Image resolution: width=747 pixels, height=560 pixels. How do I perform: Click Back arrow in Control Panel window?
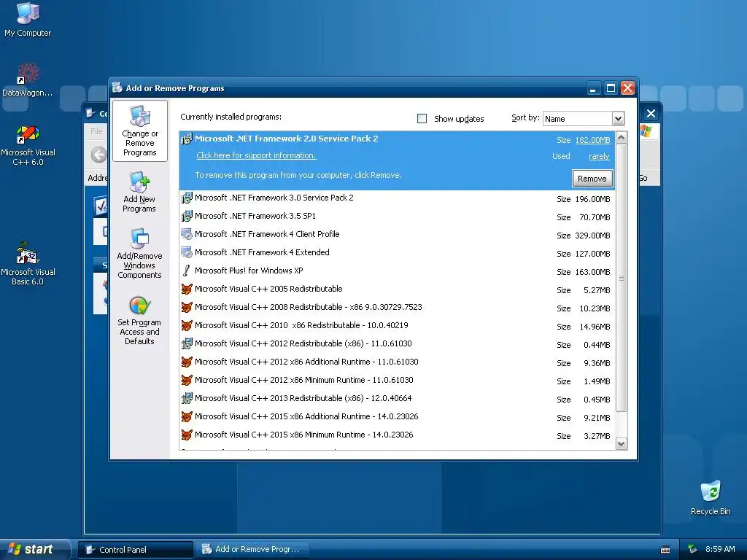98,155
